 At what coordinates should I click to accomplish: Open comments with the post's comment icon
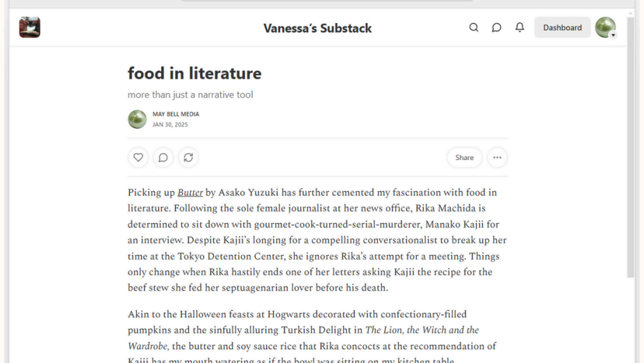pos(163,158)
